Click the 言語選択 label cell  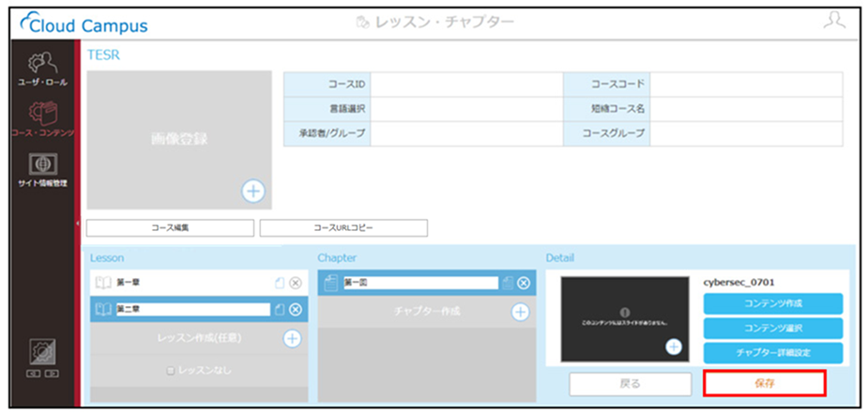(327, 109)
